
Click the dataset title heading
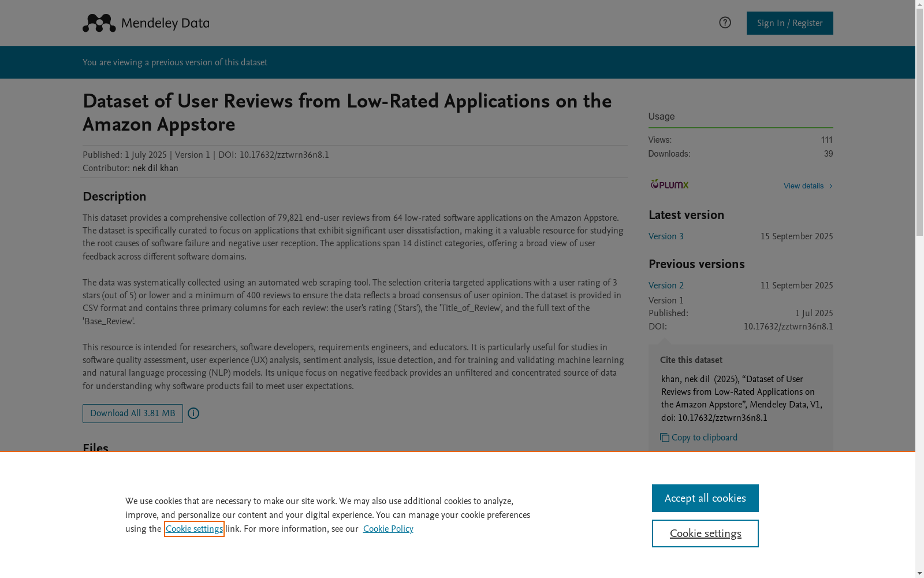347,113
